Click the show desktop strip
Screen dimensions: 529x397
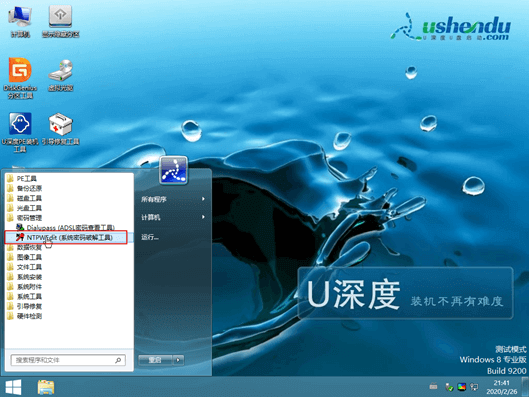pos(525,387)
